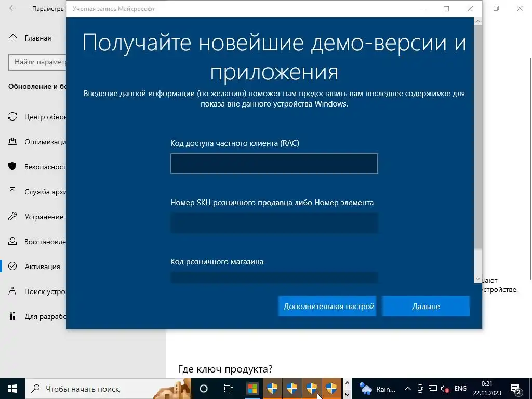Open the notification center icon
The image size is (532, 399).
pyautogui.click(x=516, y=389)
